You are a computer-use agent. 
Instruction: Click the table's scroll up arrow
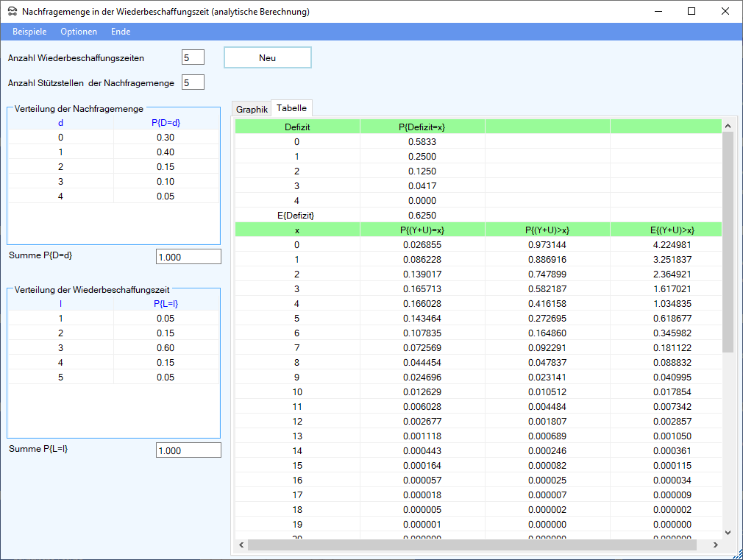click(x=728, y=125)
